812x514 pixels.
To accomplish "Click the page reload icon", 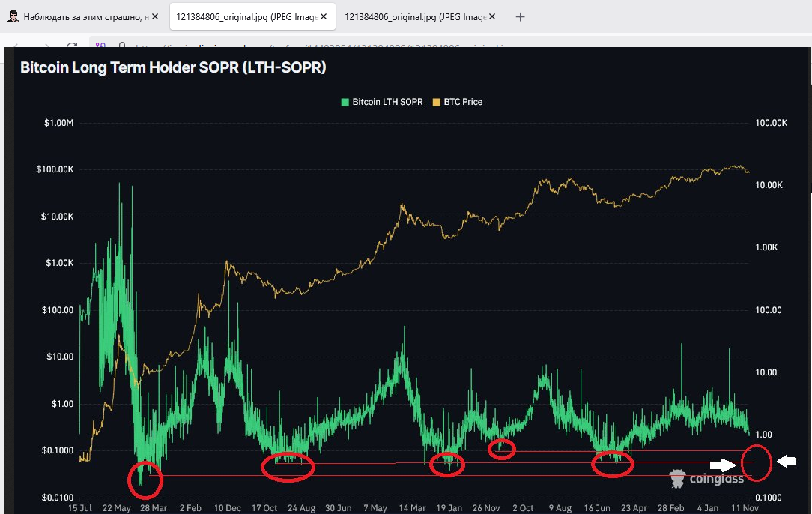I will pyautogui.click(x=73, y=45).
